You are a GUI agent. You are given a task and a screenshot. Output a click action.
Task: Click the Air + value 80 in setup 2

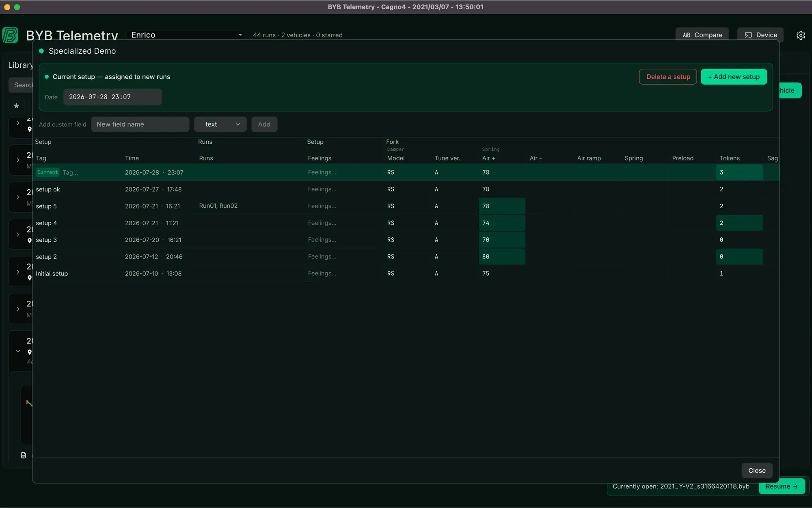502,257
